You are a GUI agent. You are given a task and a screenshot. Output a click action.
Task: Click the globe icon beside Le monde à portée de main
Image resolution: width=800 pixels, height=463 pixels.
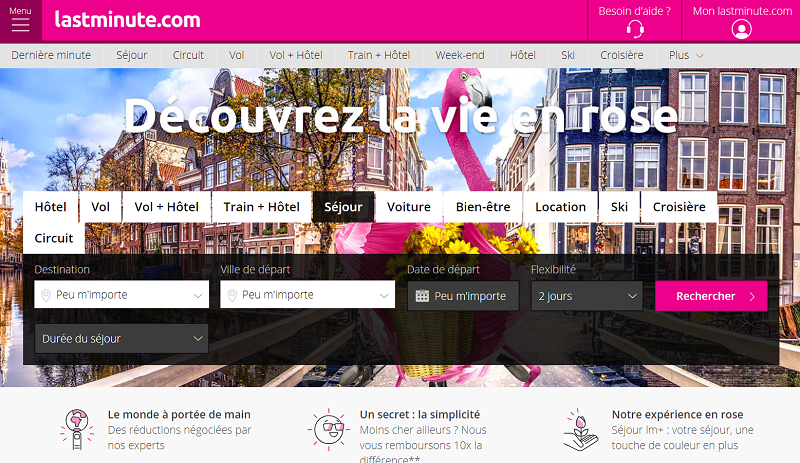[x=77, y=429]
